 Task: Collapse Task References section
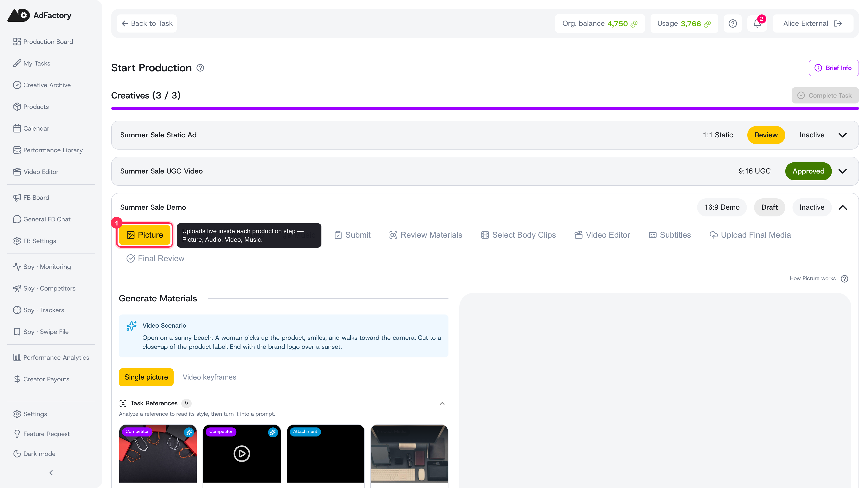[442, 404]
